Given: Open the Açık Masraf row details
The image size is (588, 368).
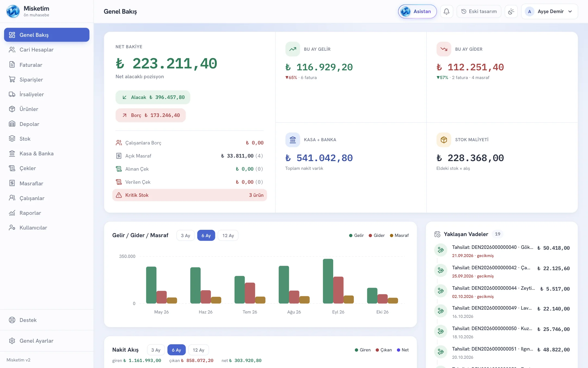Looking at the screenshot, I should 189,156.
